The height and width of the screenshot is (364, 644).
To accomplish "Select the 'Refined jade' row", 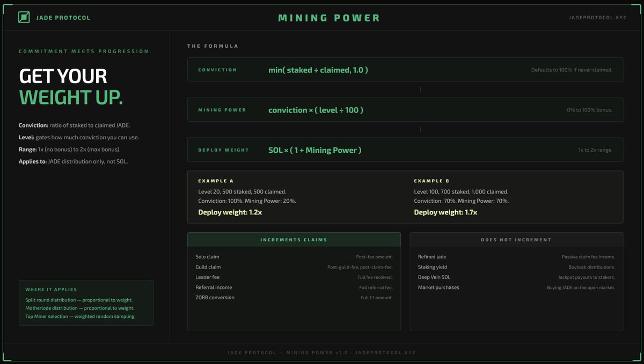I will (x=516, y=257).
